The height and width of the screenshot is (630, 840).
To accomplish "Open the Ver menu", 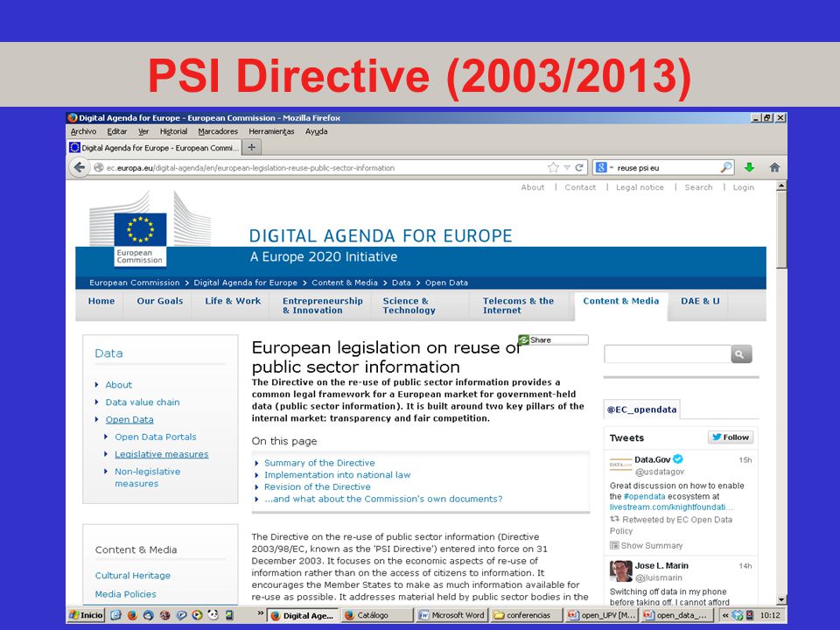I will (x=143, y=131).
